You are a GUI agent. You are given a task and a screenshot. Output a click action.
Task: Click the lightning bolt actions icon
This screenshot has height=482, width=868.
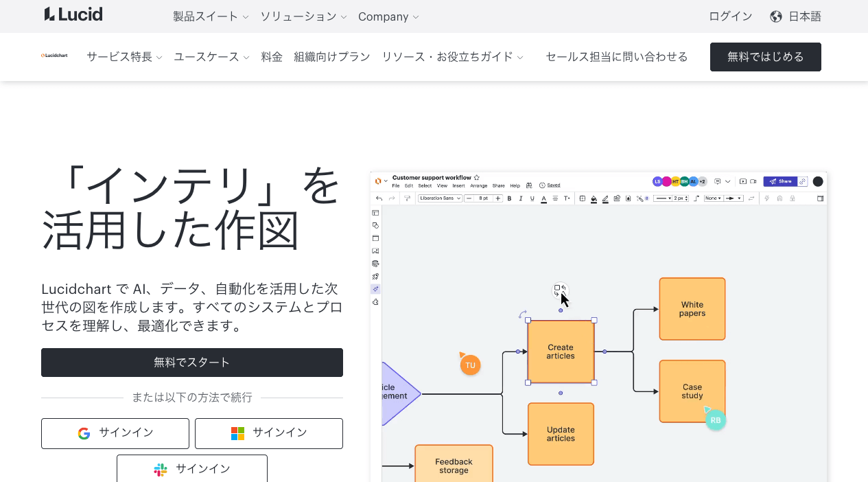(766, 198)
